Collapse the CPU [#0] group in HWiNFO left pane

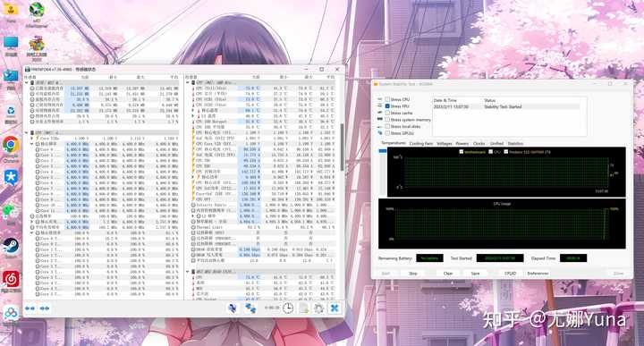(x=27, y=132)
